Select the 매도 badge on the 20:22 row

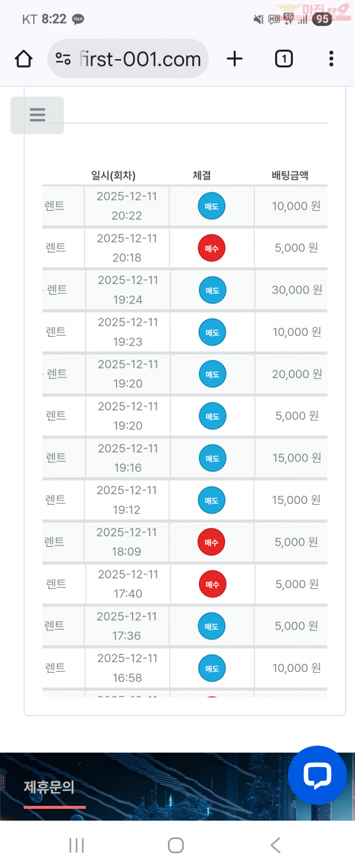click(x=212, y=205)
